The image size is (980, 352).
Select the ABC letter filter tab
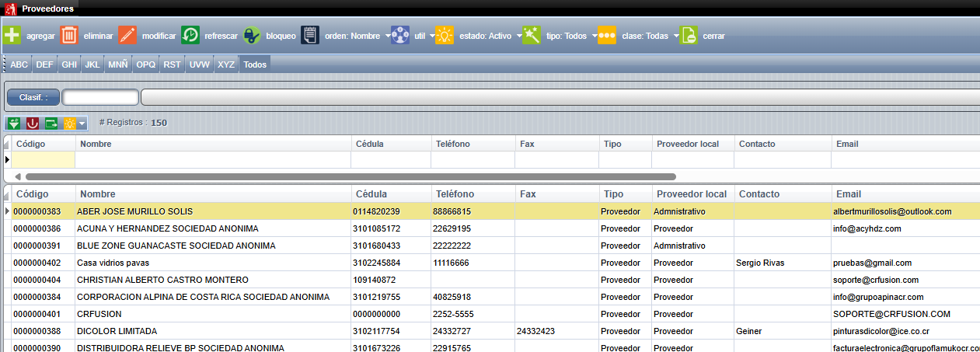pos(19,64)
